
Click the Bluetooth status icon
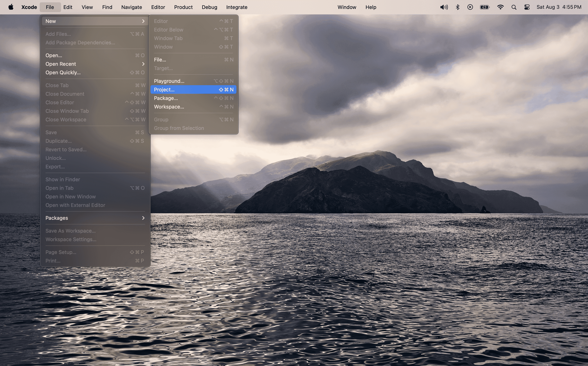[x=457, y=7]
